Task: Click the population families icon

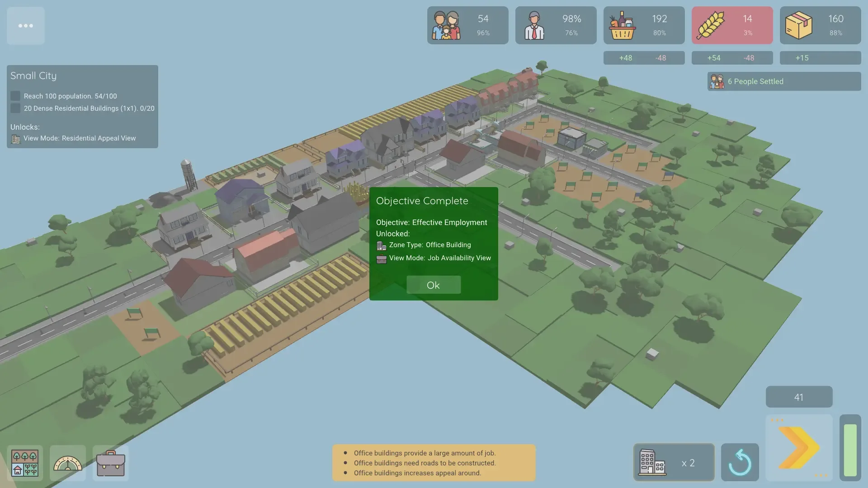Action: coord(446,26)
